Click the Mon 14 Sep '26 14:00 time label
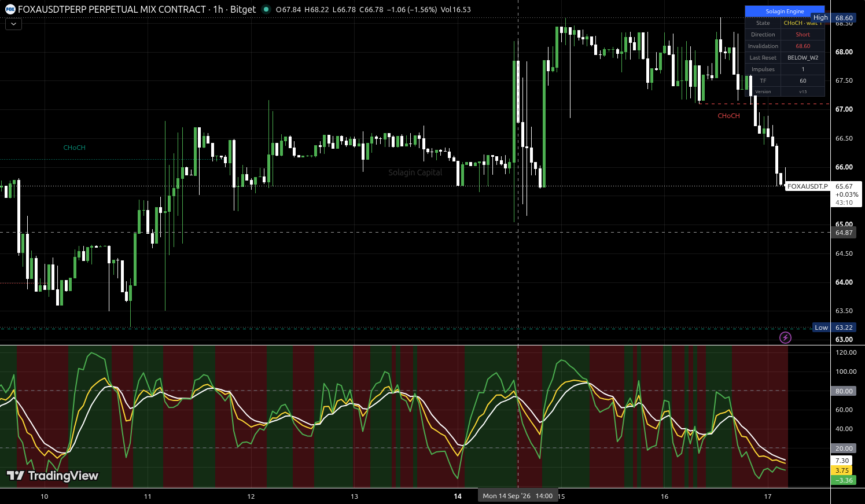Viewport: 865px width, 504px height. (x=517, y=496)
